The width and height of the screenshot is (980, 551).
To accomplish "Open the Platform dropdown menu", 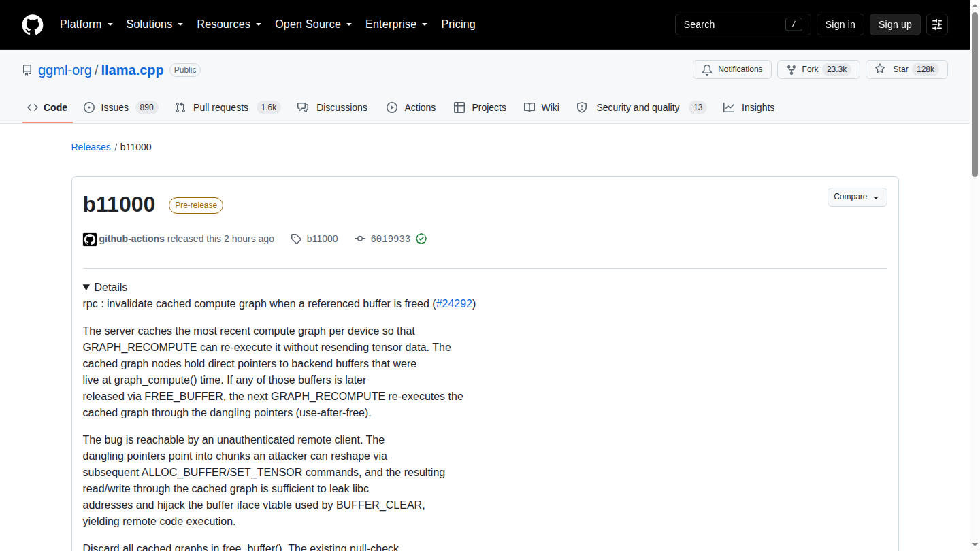I will pos(86,24).
